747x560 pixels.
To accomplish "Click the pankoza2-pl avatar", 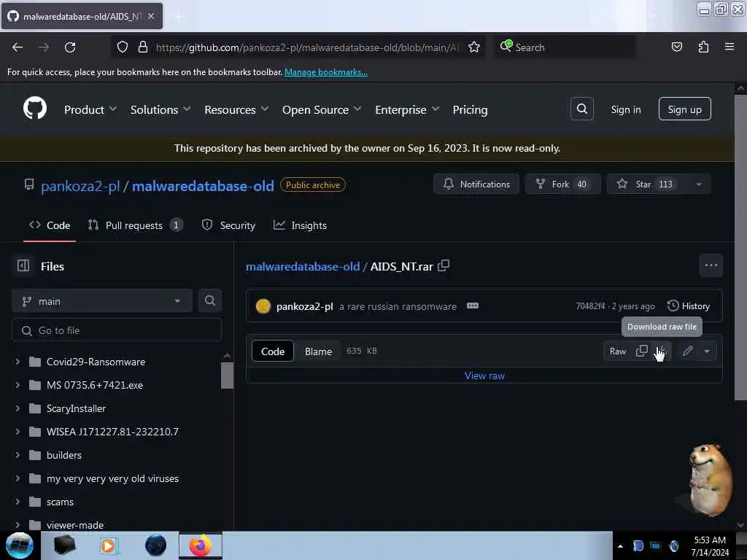I will coord(263,306).
